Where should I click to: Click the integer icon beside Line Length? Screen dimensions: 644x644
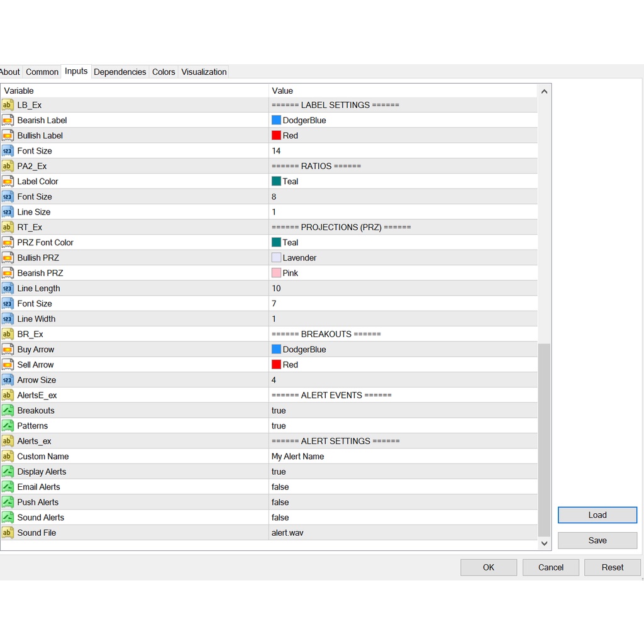(8, 288)
